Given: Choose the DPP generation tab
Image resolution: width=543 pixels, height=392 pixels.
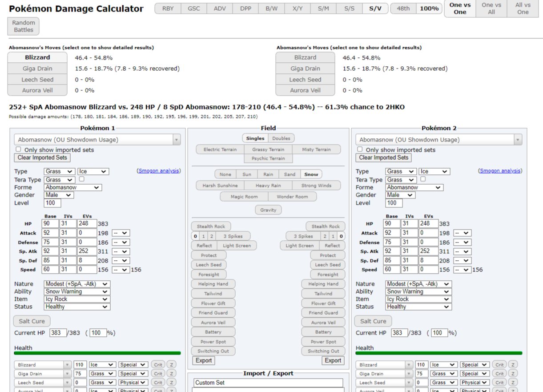Looking at the screenshot, I should coord(245,8).
